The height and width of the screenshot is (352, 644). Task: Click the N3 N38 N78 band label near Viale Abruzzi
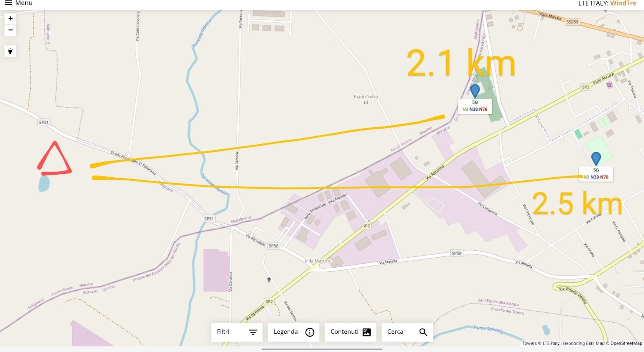475,109
